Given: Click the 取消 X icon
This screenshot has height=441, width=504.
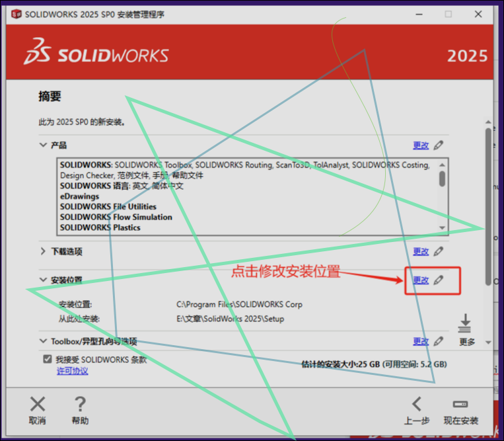Looking at the screenshot, I should pos(38,404).
